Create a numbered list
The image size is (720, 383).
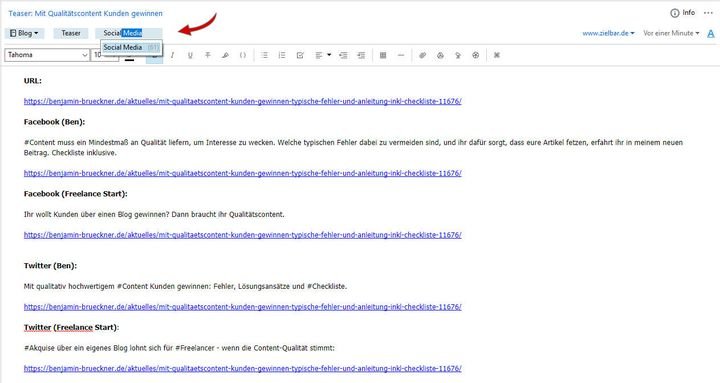coord(282,55)
